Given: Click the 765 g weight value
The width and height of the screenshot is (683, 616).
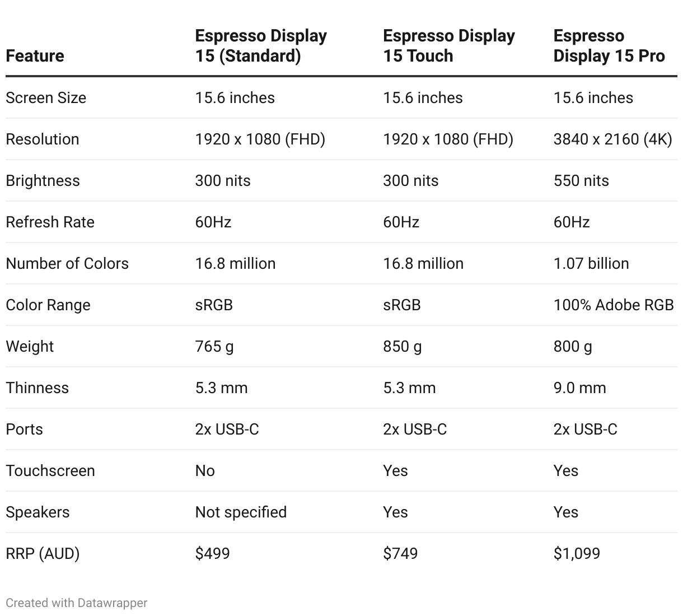Looking at the screenshot, I should (x=214, y=346).
